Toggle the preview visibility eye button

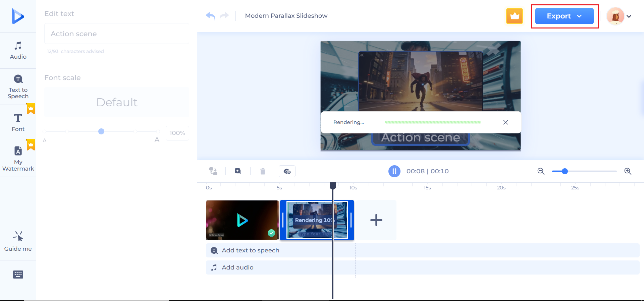pos(287,171)
